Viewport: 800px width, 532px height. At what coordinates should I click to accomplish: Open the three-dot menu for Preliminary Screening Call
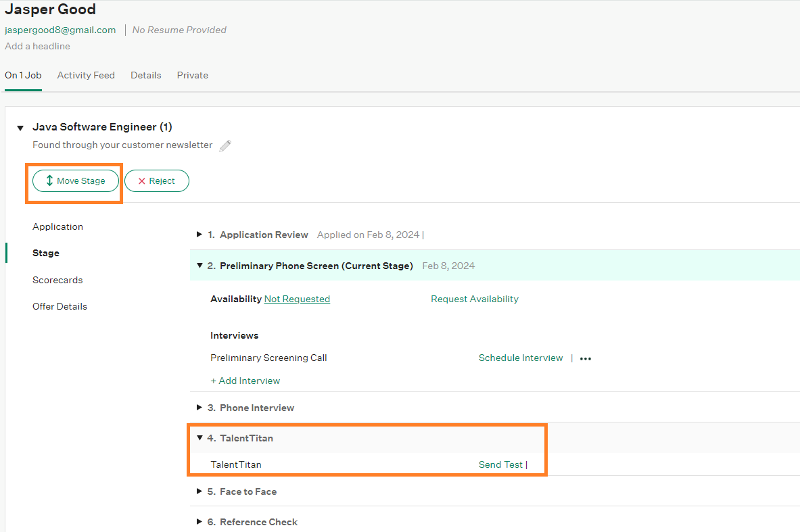585,358
